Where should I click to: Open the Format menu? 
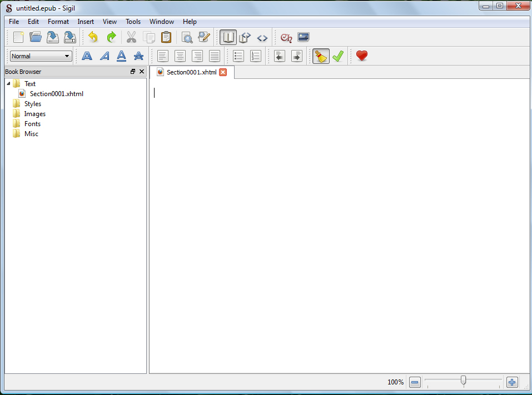pyautogui.click(x=58, y=21)
